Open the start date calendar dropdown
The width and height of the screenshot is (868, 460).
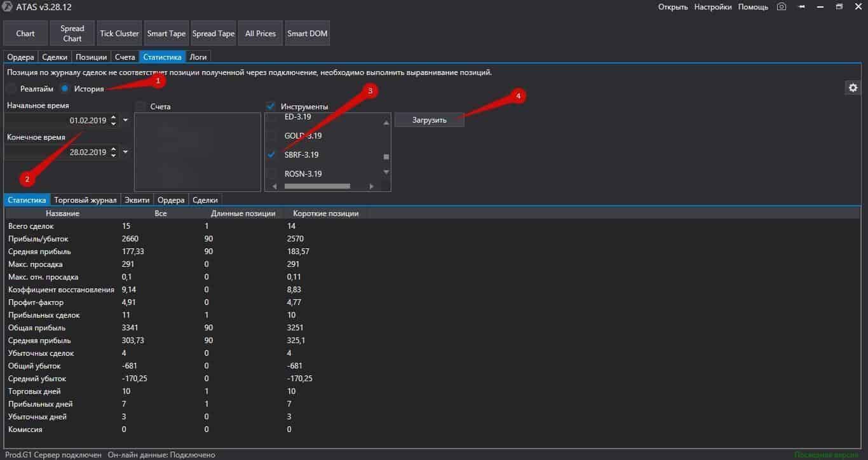[125, 120]
